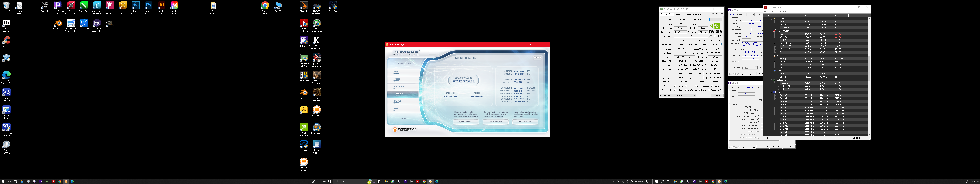The image size is (980, 184).
Task: Collapse the Utilization node in HWMonitor
Action: click(772, 80)
